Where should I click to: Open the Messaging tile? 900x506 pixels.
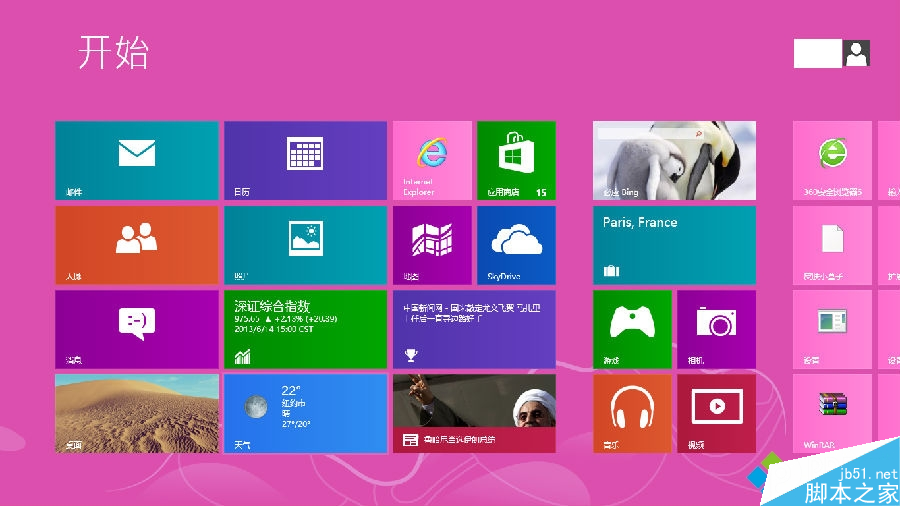(x=136, y=328)
